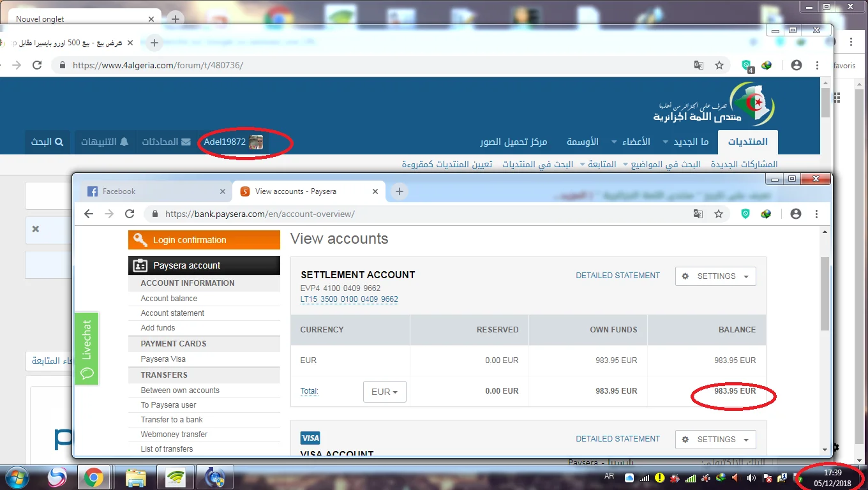This screenshot has width=868, height=490.
Task: Open Windows Start menu orb
Action: [x=17, y=477]
